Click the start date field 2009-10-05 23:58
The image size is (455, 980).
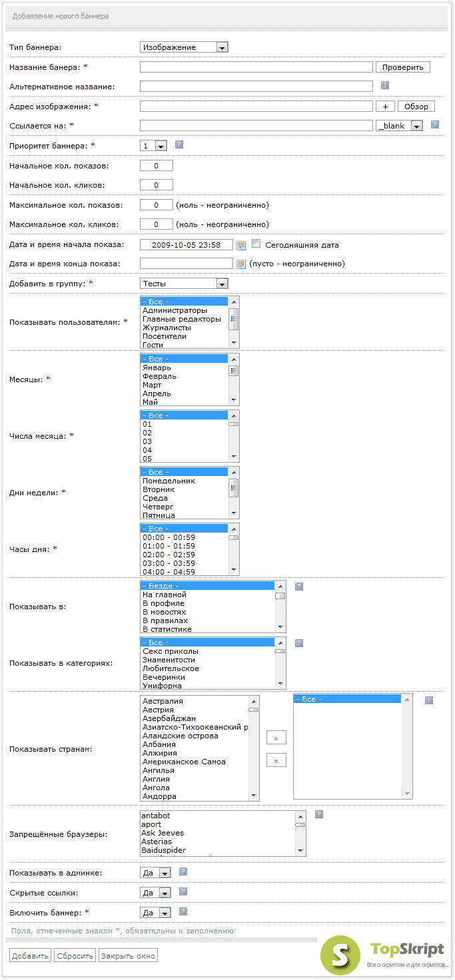click(x=187, y=244)
